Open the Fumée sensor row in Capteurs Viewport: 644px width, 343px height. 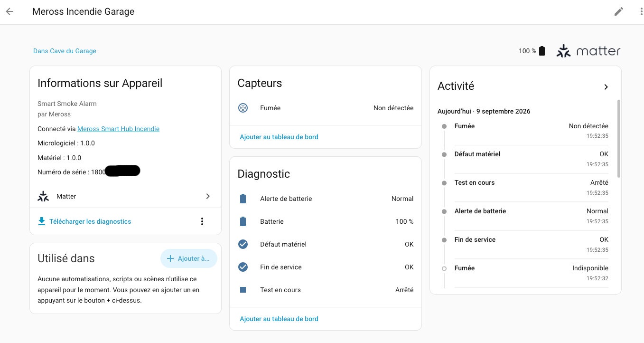tap(326, 108)
